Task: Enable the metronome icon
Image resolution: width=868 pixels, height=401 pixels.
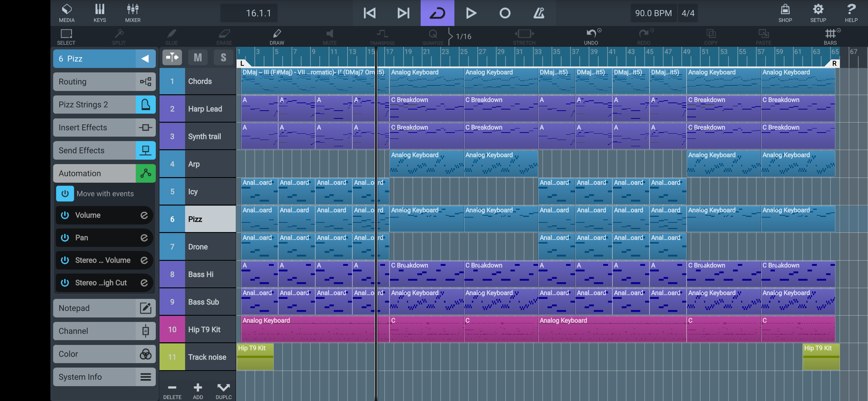Action: (x=539, y=13)
